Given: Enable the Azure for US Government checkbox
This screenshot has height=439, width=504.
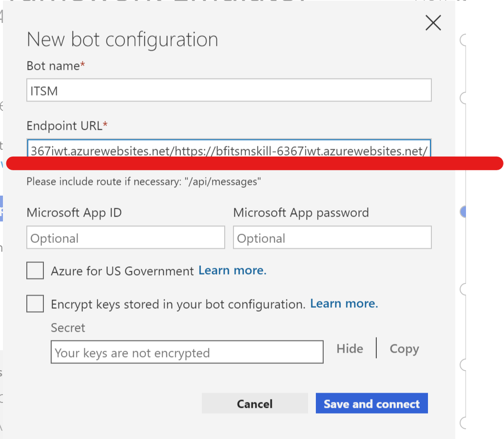Looking at the screenshot, I should 35,270.
